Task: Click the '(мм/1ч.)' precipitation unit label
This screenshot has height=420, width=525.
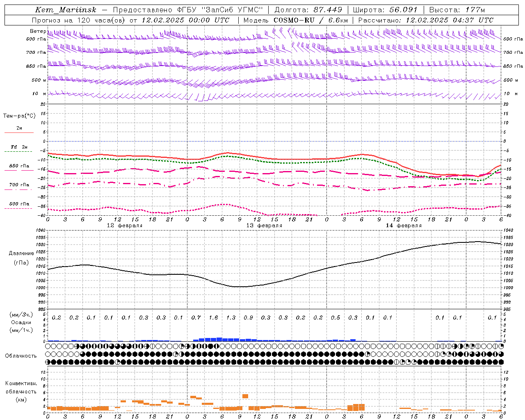Action: click(21, 330)
